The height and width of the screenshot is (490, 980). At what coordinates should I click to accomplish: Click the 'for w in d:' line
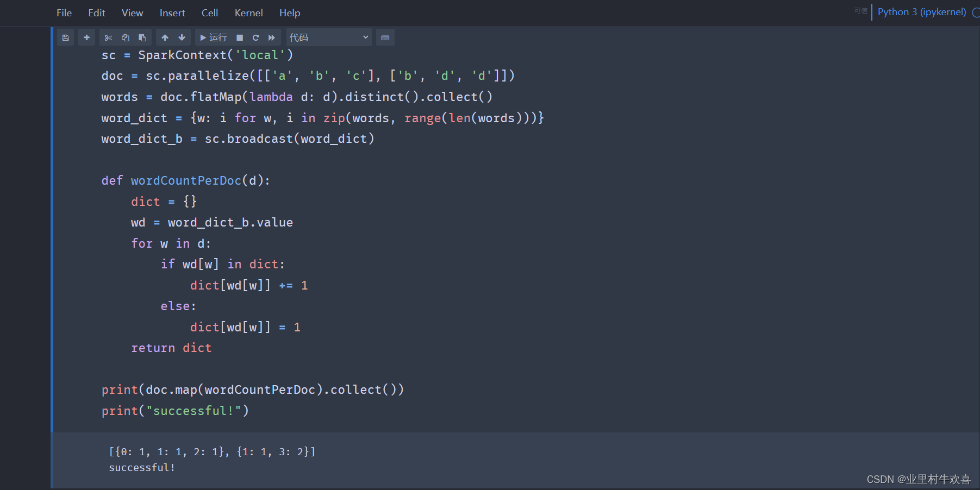[x=171, y=243]
